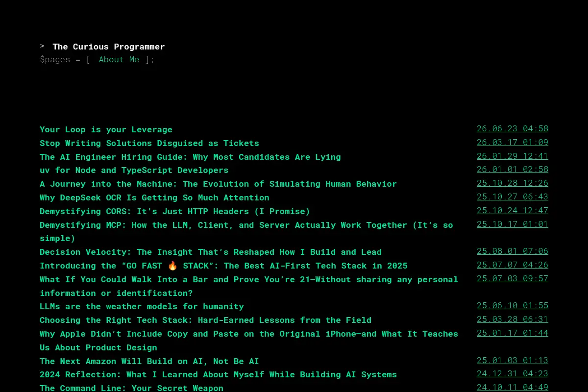Open Decision Velocity post
Image resolution: width=588 pixels, height=392 pixels.
(211, 252)
